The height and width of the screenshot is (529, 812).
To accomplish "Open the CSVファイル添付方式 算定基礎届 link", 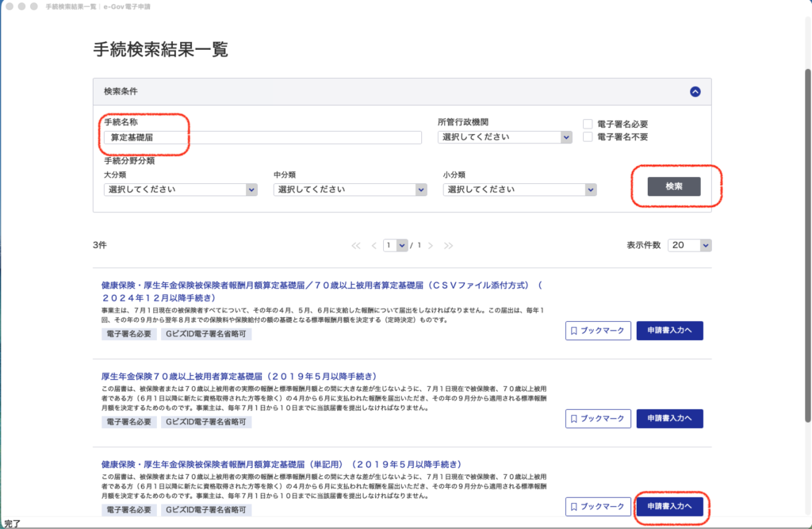I will (322, 292).
